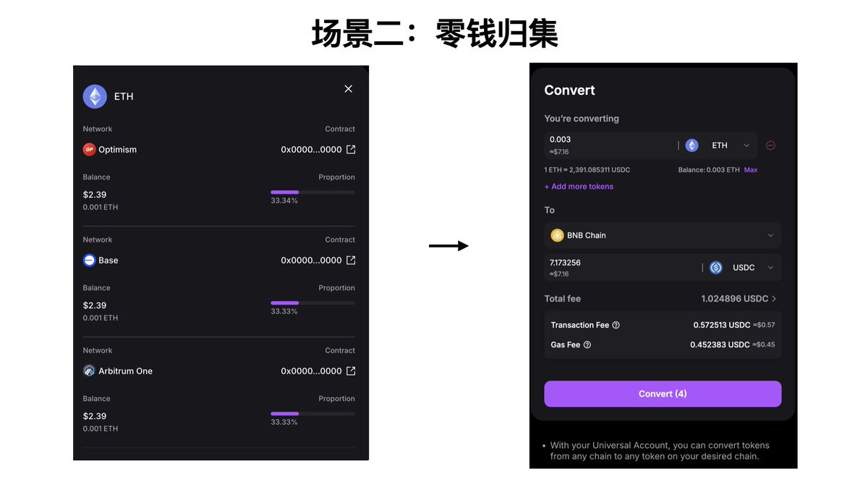Image resolution: width=868 pixels, height=490 pixels.
Task: Click Base contract address 0x0000...0000
Action: (311, 261)
